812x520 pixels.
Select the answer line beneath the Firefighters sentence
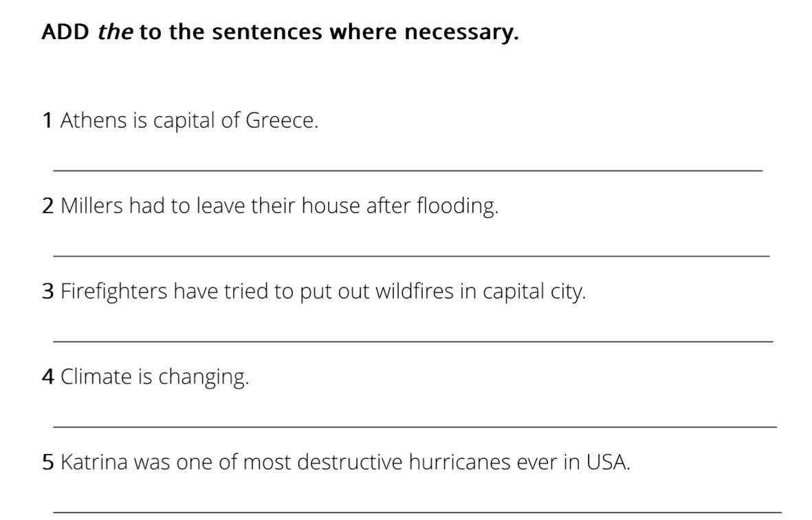click(413, 340)
